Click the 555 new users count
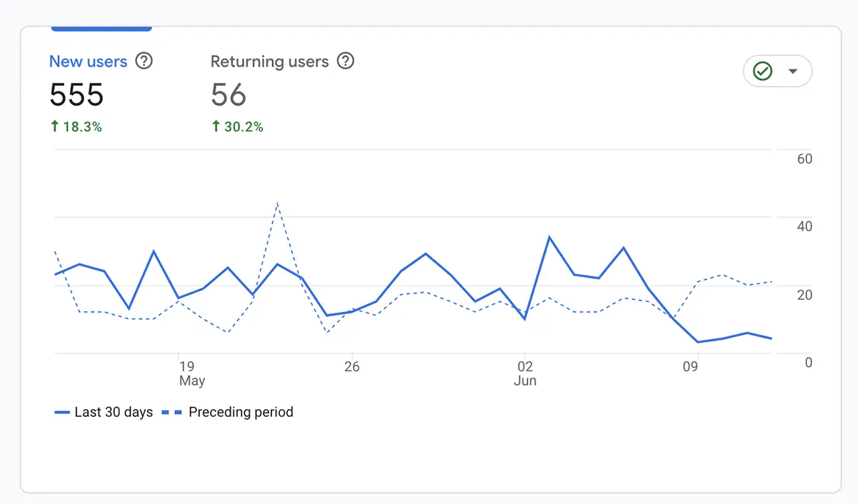The image size is (857, 504). pos(76,95)
